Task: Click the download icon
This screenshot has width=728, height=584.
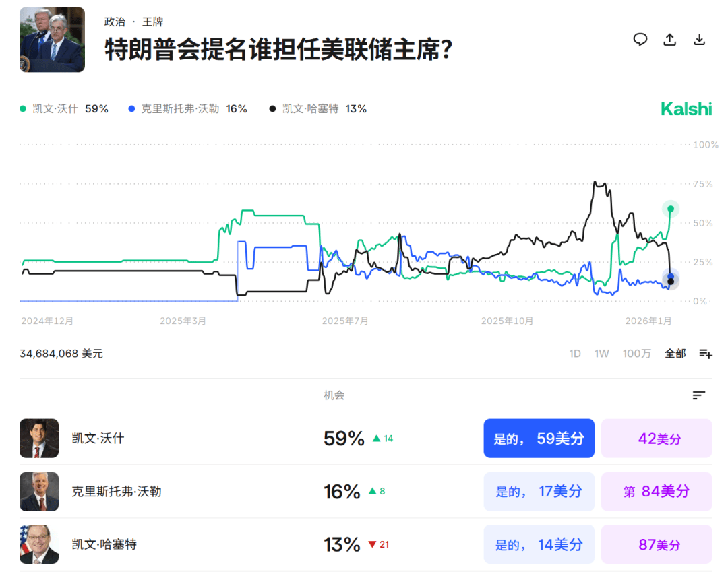Action: [699, 40]
